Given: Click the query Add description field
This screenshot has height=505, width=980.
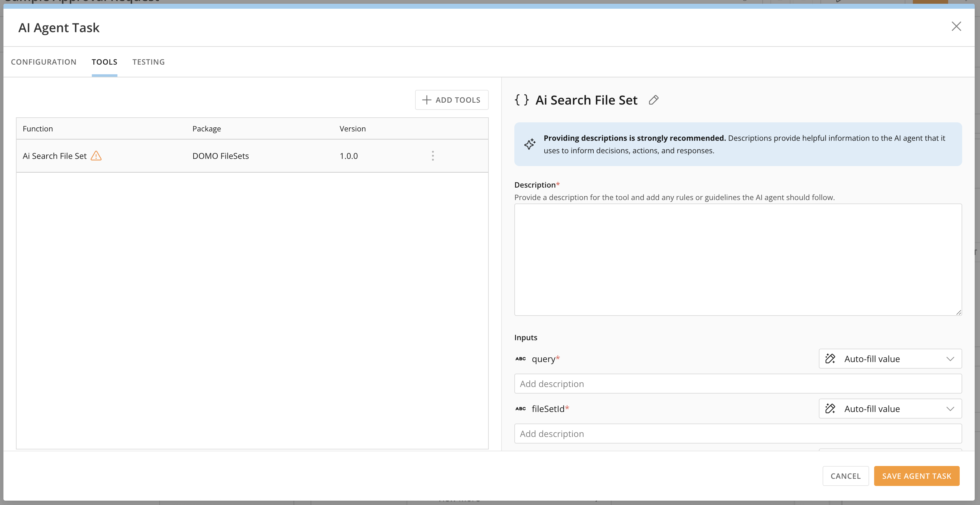Looking at the screenshot, I should (x=737, y=384).
